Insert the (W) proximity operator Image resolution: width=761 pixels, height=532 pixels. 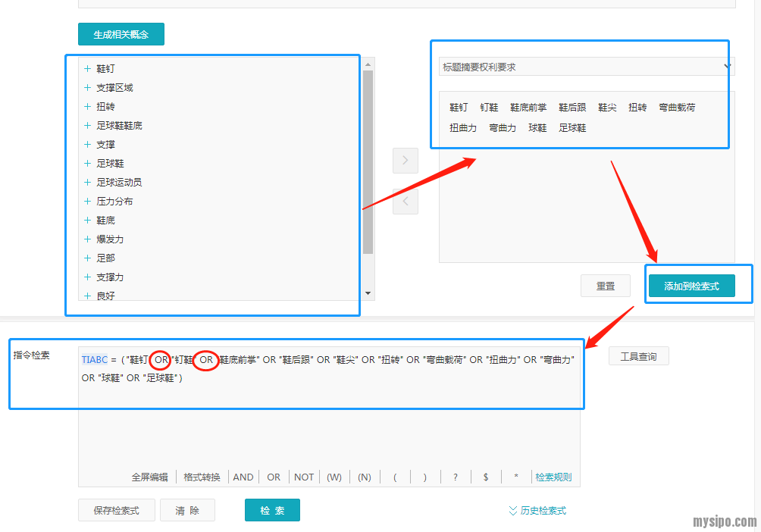tap(334, 477)
